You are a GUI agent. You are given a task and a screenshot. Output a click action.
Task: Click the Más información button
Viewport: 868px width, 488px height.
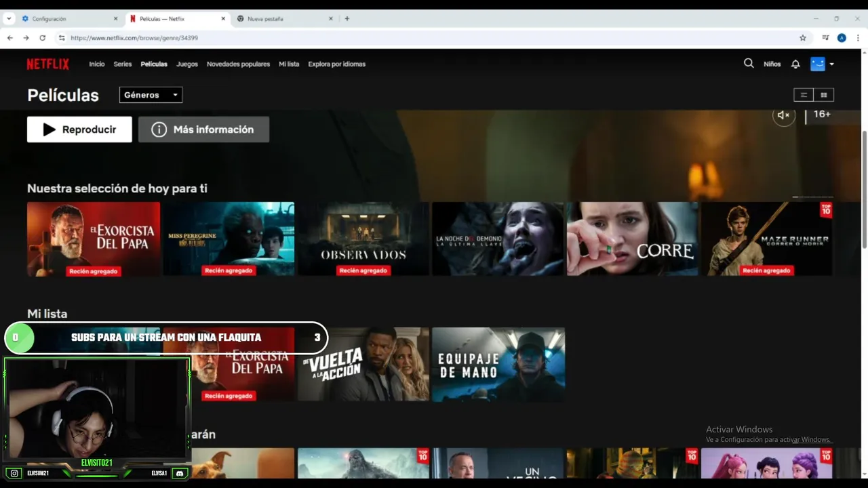203,129
